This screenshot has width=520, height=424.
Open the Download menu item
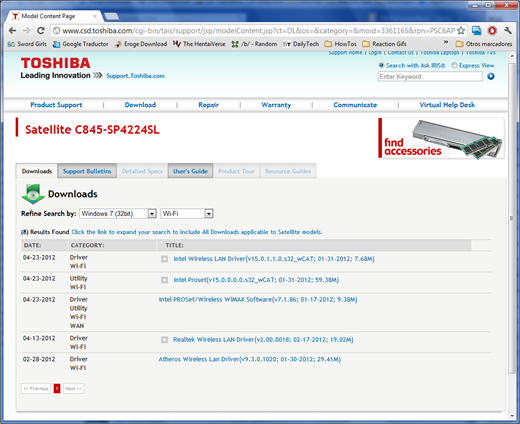[140, 105]
